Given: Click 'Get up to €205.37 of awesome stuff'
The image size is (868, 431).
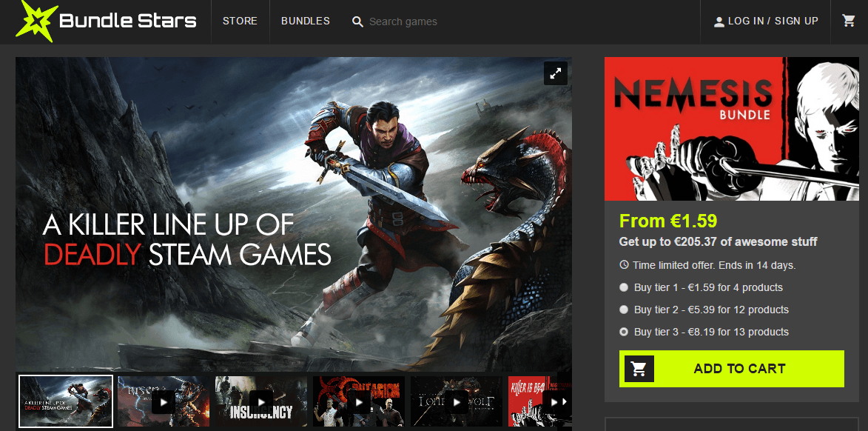Looking at the screenshot, I should point(719,241).
